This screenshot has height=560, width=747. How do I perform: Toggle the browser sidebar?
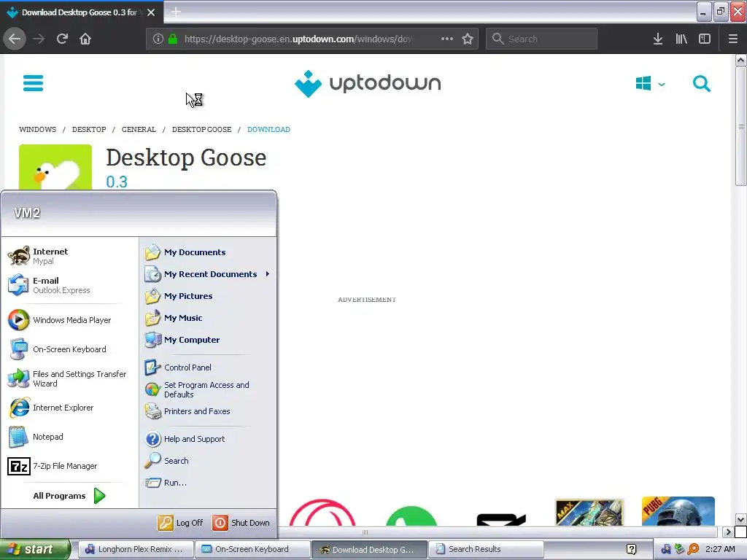tap(705, 39)
